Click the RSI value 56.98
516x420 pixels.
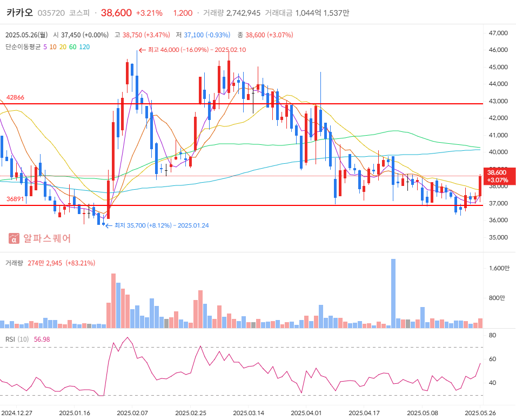42,339
